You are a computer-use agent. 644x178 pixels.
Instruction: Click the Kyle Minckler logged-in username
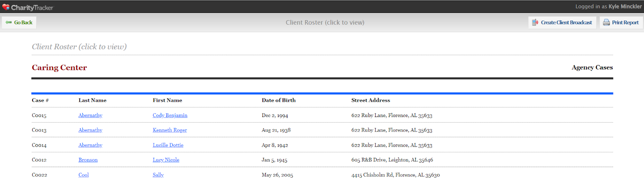click(625, 6)
